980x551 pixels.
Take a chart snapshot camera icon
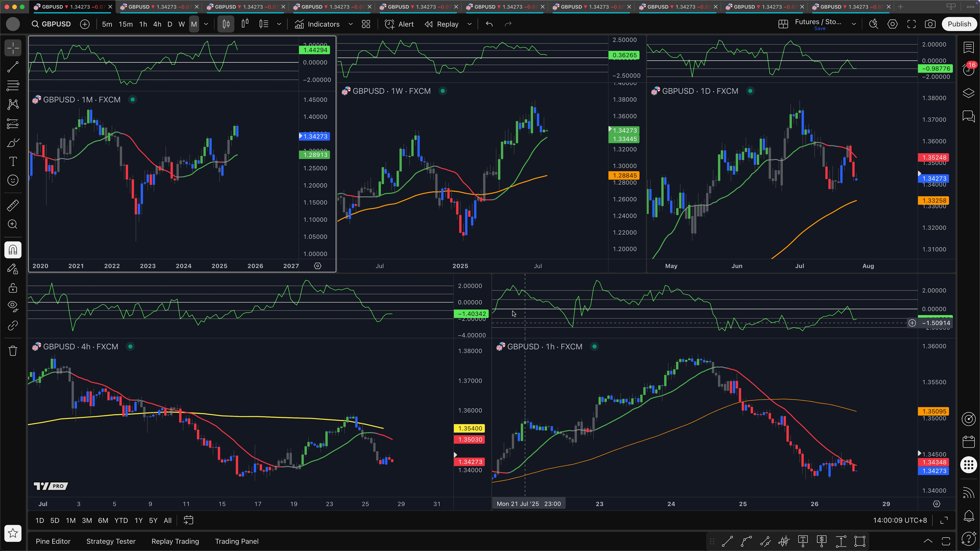coord(930,24)
